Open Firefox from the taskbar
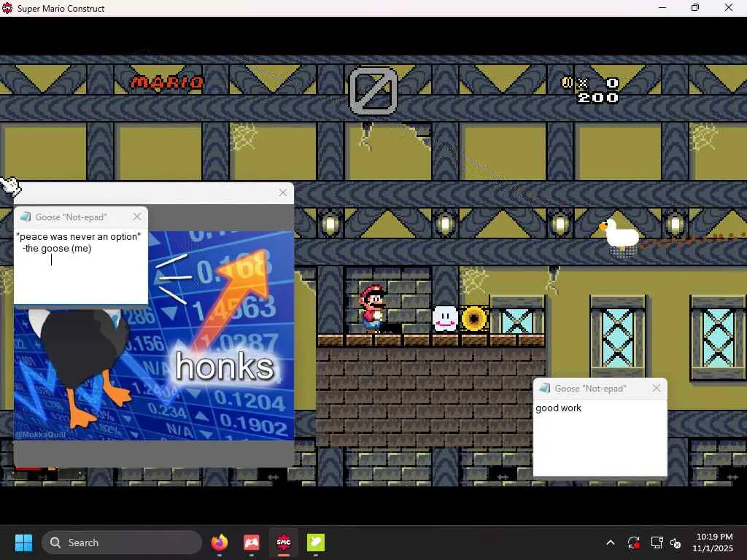Image resolution: width=747 pixels, height=560 pixels. click(x=219, y=542)
